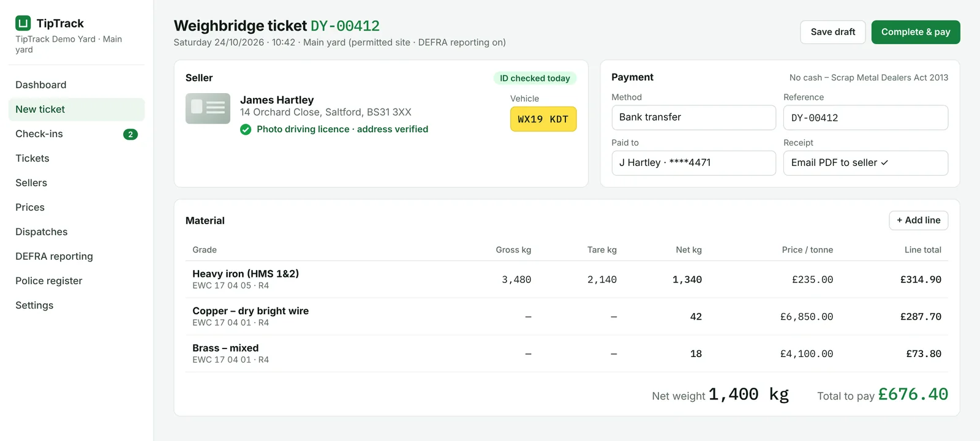Select the Copper – dry bright wire row

click(x=567, y=317)
